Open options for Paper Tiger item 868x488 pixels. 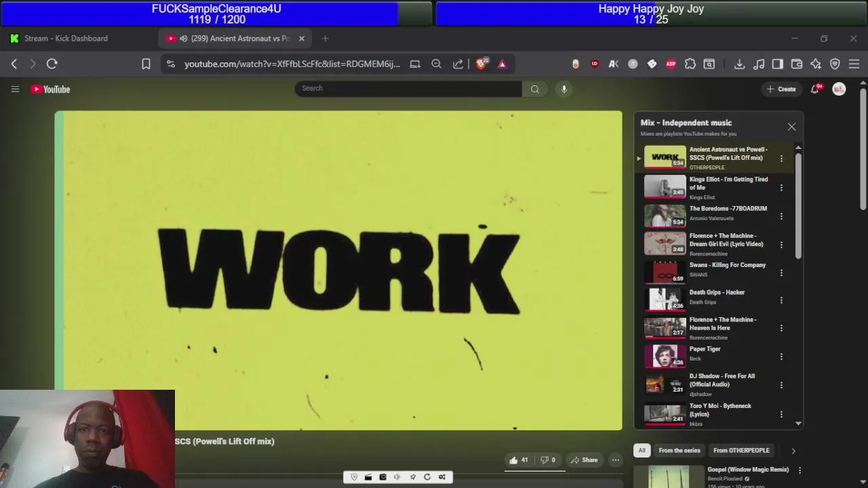tap(781, 357)
